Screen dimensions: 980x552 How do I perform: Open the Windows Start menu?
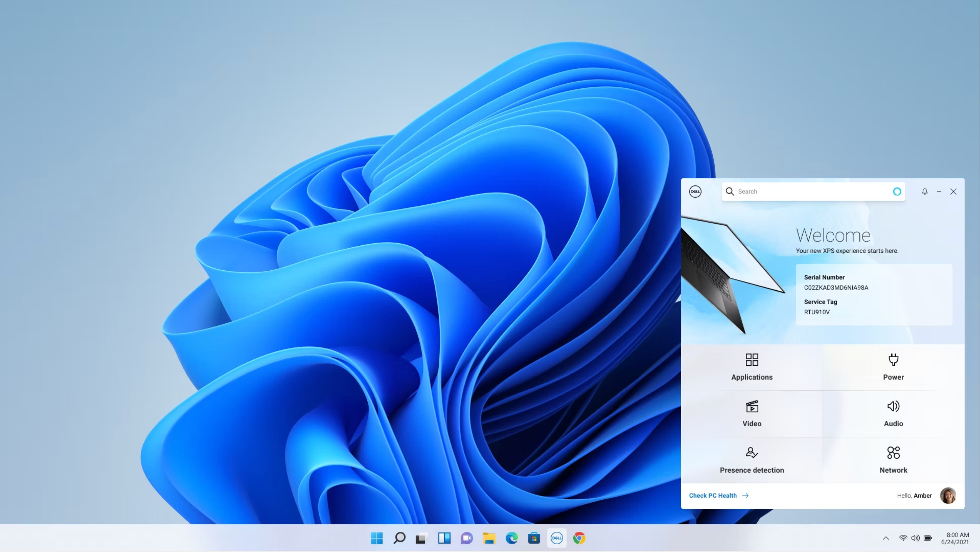point(377,538)
